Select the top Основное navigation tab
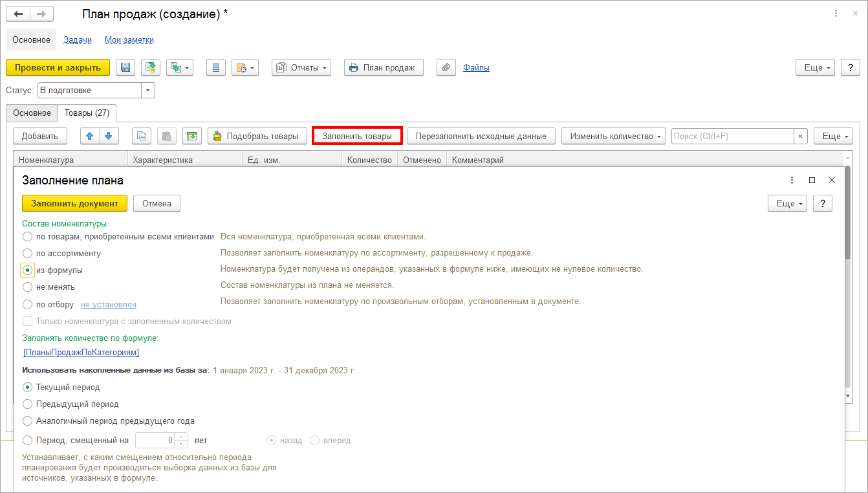Image resolution: width=868 pixels, height=493 pixels. coord(31,39)
